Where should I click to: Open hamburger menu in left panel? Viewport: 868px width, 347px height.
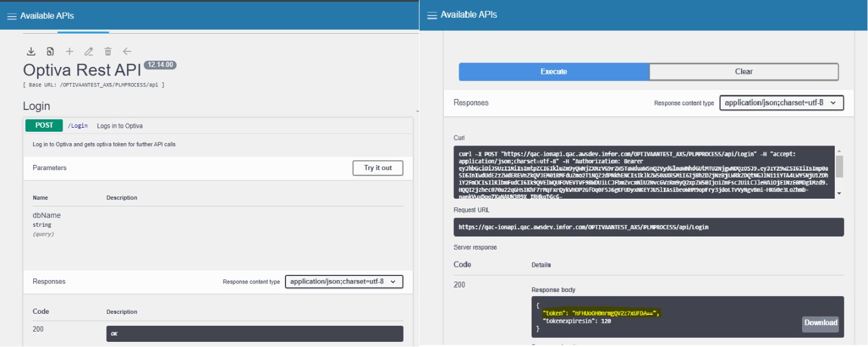[11, 16]
